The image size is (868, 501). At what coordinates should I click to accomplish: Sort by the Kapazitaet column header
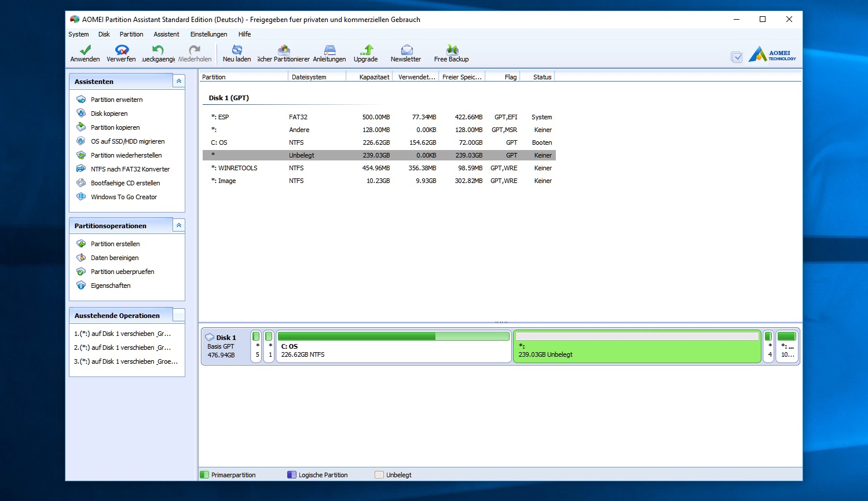coord(369,76)
